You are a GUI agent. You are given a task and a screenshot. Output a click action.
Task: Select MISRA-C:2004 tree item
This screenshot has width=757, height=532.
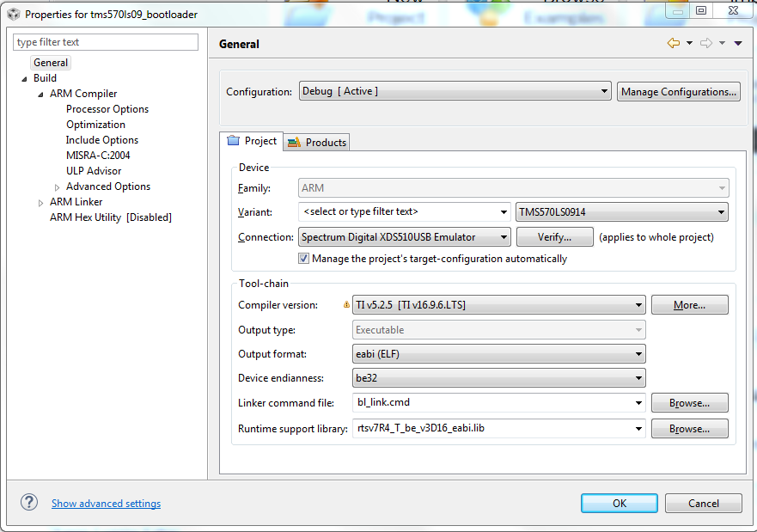[98, 156]
